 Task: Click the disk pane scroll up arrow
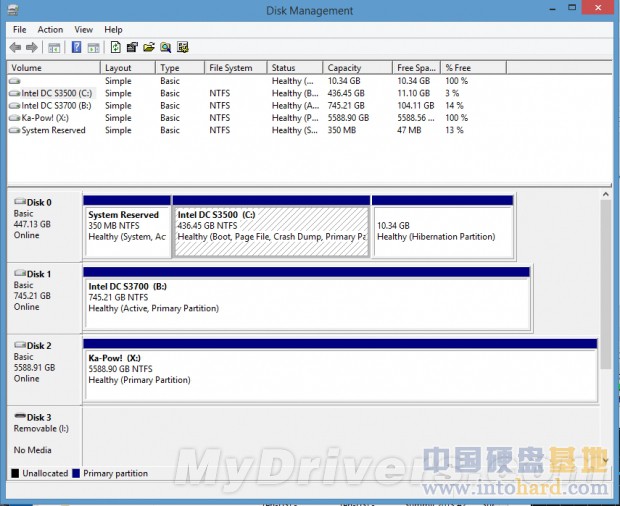click(x=605, y=194)
